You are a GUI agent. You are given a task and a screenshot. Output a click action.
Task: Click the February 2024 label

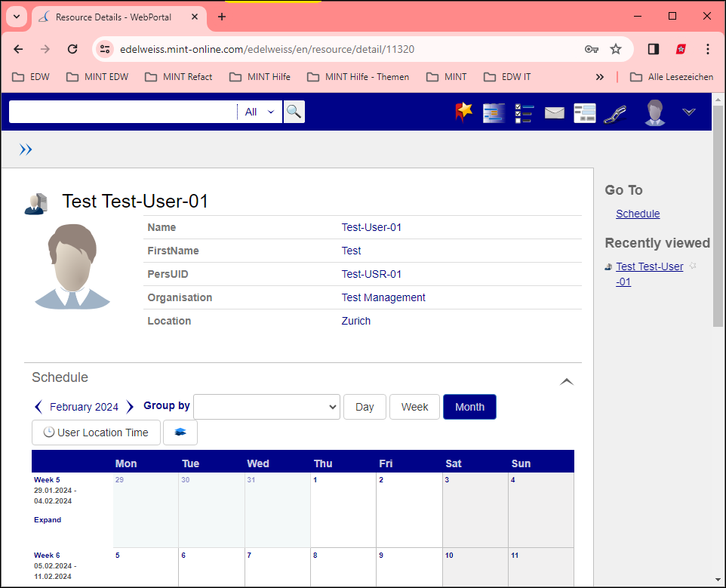click(x=84, y=407)
